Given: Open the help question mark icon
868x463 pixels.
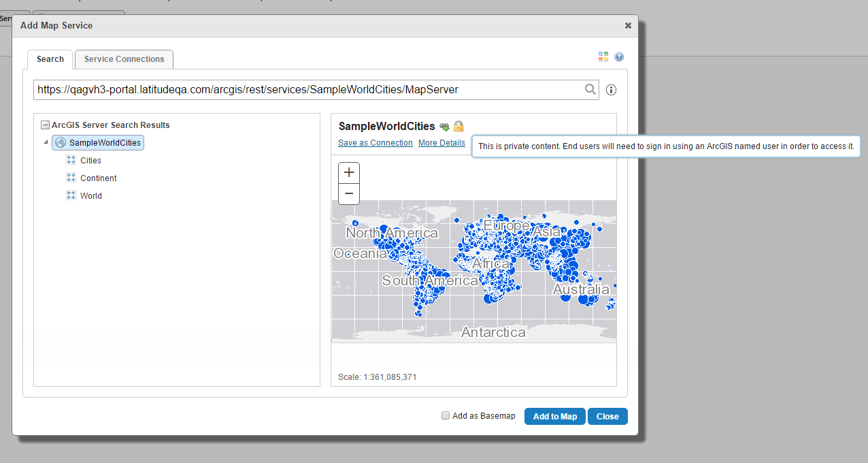Looking at the screenshot, I should (619, 57).
